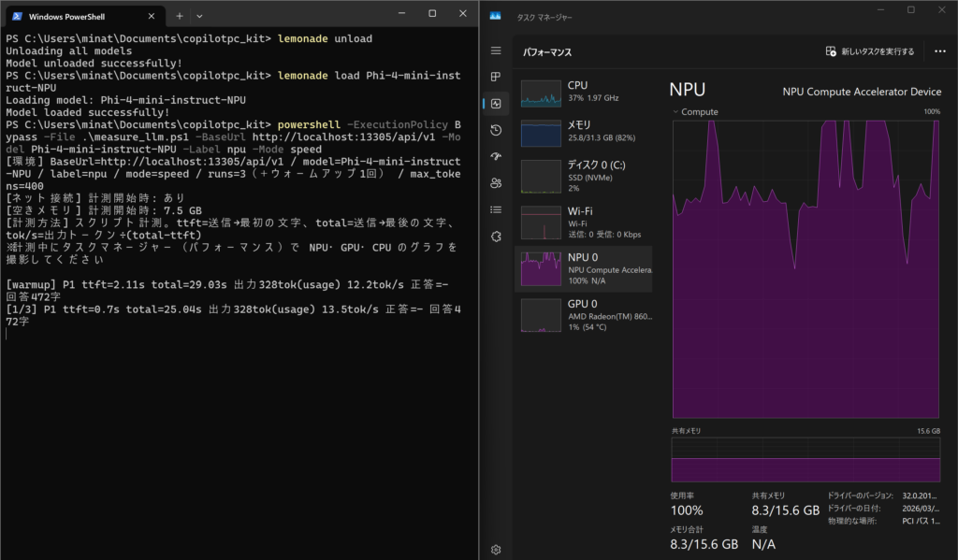This screenshot has height=560, width=958.
Task: Click the 'Model unloaded successfully!' output line
Action: [x=94, y=63]
